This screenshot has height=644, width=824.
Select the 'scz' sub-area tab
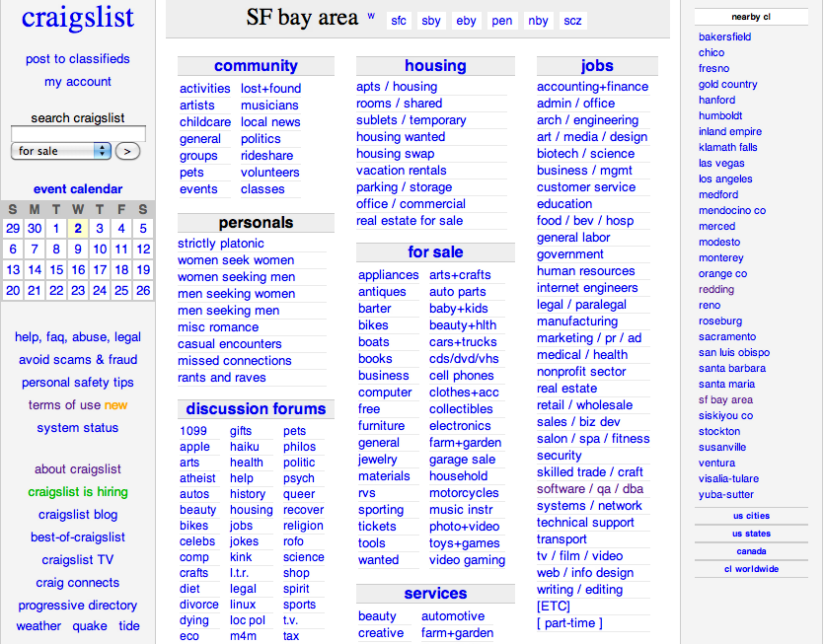[572, 21]
